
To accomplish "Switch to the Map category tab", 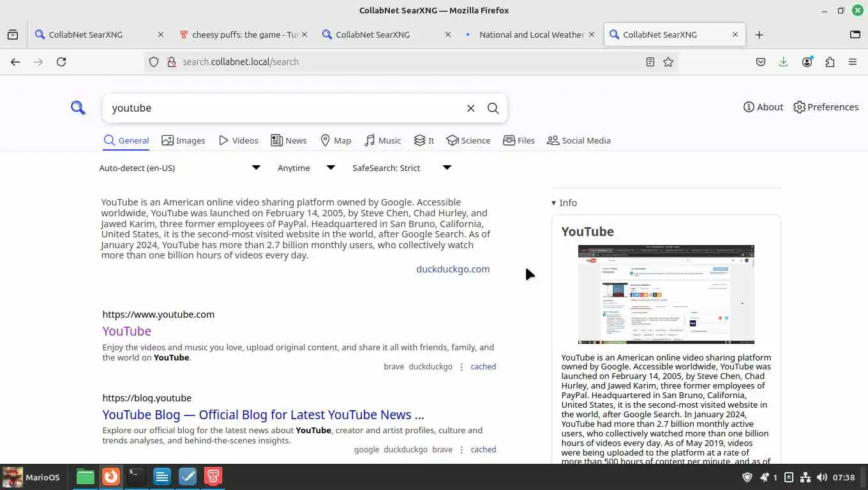I will click(336, 140).
